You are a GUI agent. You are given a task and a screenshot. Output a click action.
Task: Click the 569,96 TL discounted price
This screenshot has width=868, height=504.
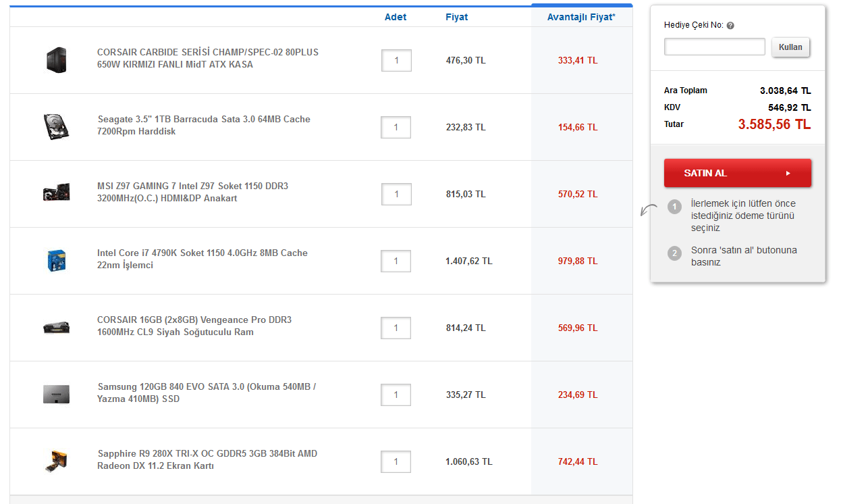pos(578,328)
